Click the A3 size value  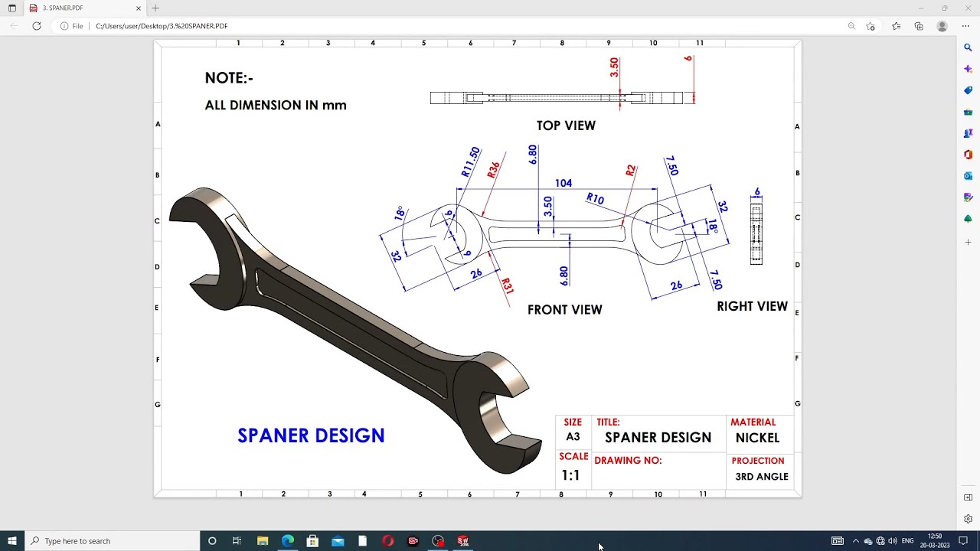pyautogui.click(x=573, y=437)
